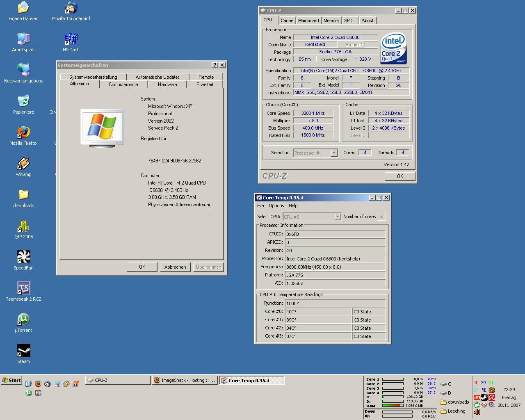Viewport: 525px width, 420px height.
Task: Select the µTorrent desktop shortcut
Action: [23, 323]
